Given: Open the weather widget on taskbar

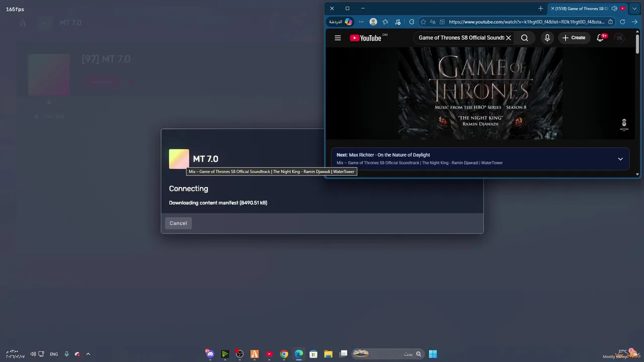Looking at the screenshot, I should [x=621, y=354].
